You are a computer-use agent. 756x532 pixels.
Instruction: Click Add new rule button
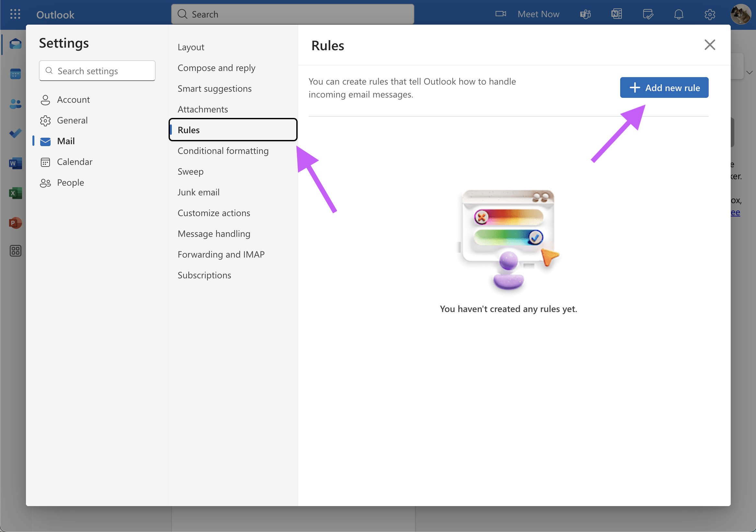coord(664,87)
